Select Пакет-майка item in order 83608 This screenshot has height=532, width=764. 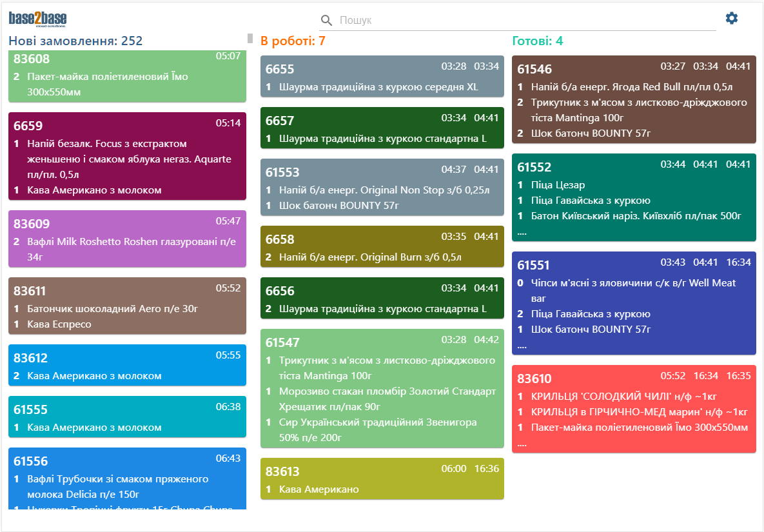108,84
